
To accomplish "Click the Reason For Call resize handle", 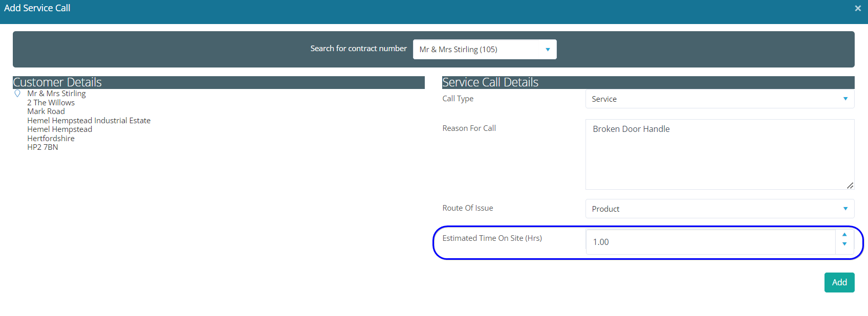I will [850, 185].
